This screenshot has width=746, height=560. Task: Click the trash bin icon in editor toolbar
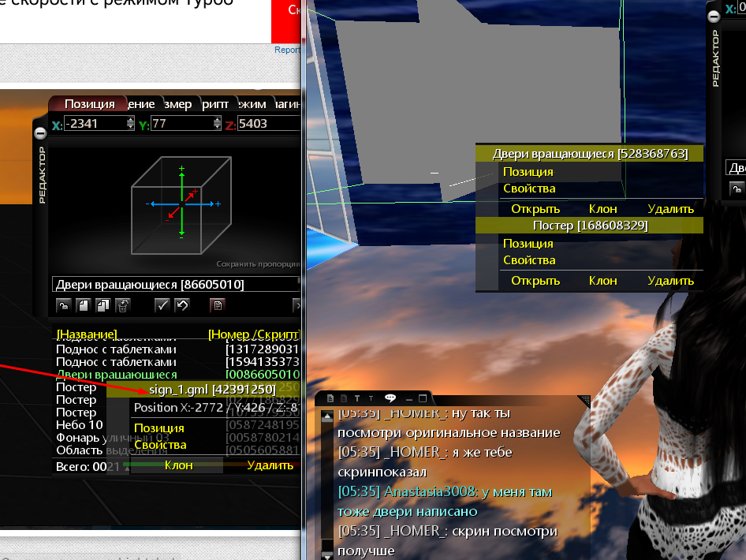click(121, 304)
